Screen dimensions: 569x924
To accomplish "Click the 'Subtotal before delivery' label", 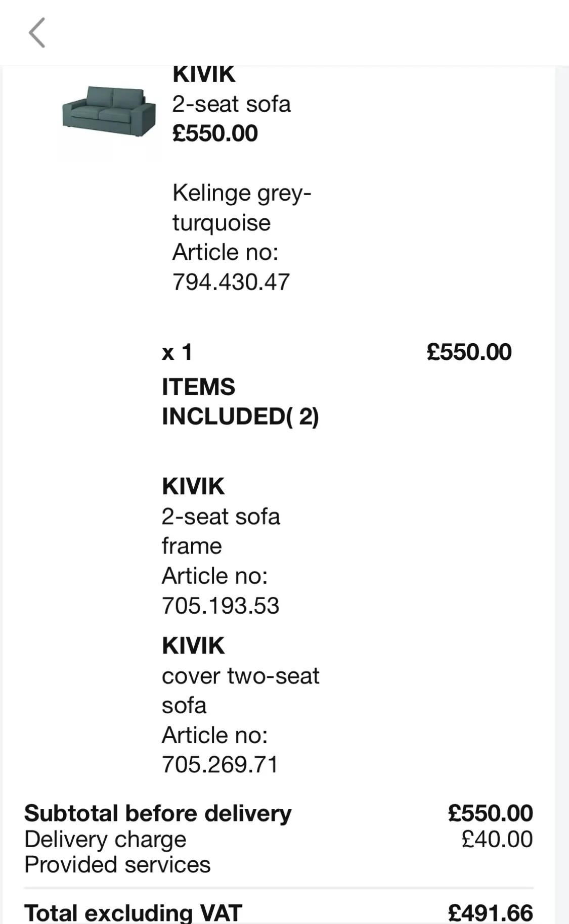I will tap(158, 813).
